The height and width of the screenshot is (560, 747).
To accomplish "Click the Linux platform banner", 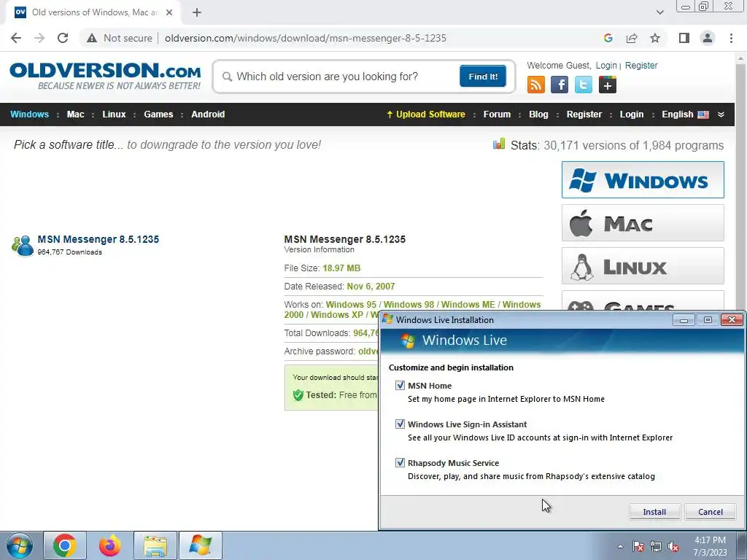I will coord(643,265).
